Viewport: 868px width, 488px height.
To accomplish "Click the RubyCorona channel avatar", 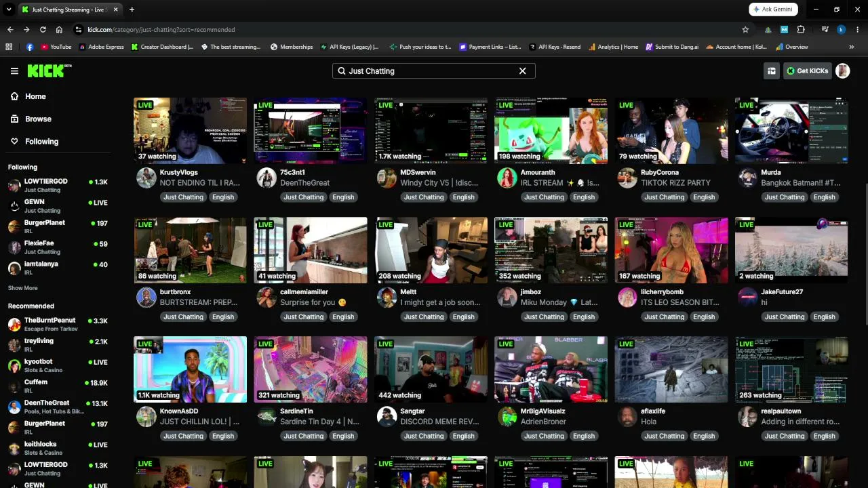I will [627, 178].
